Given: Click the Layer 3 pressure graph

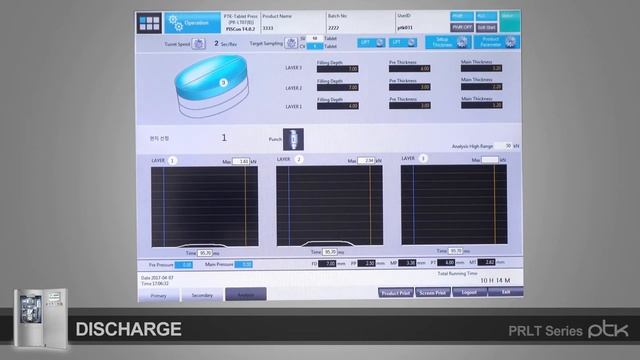Looking at the screenshot, I should [454, 205].
